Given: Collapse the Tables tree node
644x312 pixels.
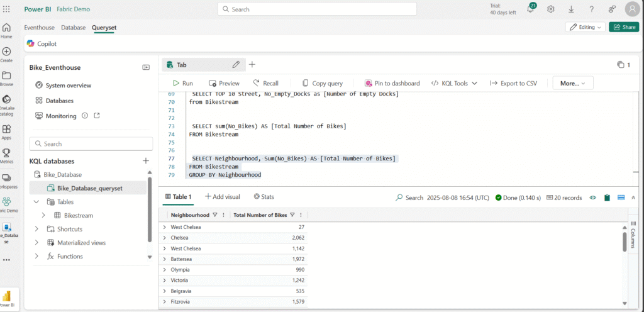Looking at the screenshot, I should (36, 201).
